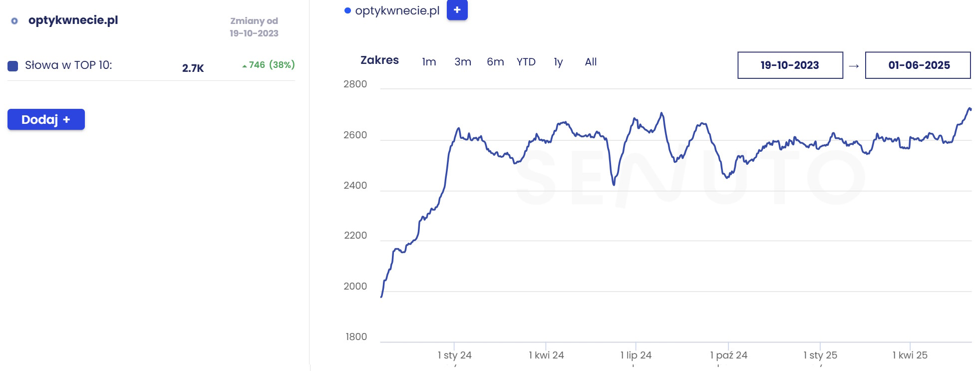The image size is (980, 371).
Task: Select the 3m range option
Action: 462,62
